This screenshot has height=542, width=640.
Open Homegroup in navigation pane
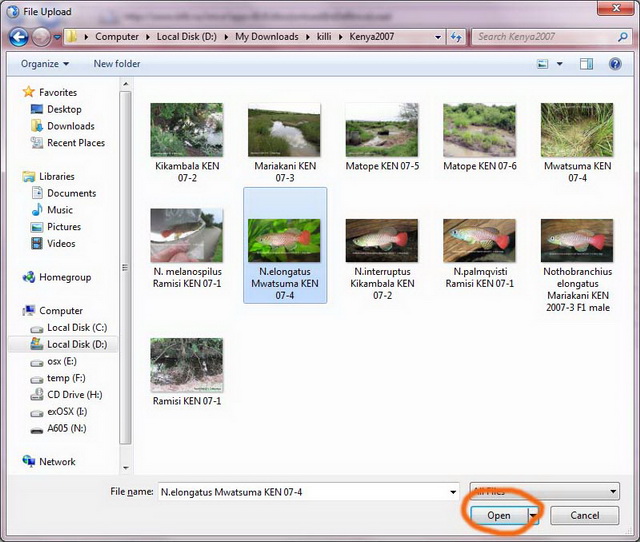[x=64, y=277]
